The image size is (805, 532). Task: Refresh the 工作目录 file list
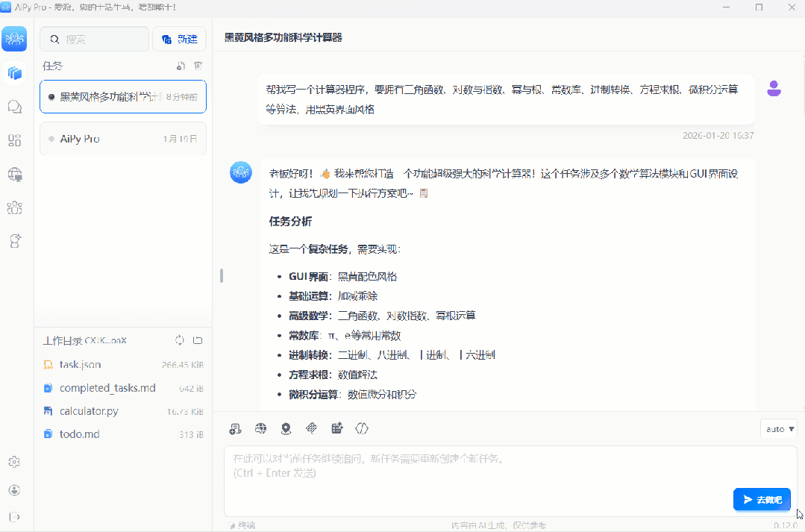pos(180,340)
